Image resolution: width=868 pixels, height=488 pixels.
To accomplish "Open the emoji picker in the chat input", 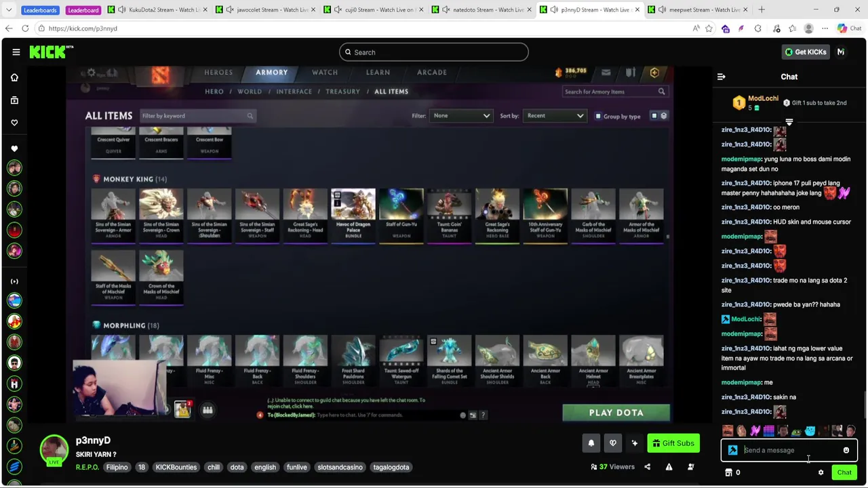I will 846,450.
